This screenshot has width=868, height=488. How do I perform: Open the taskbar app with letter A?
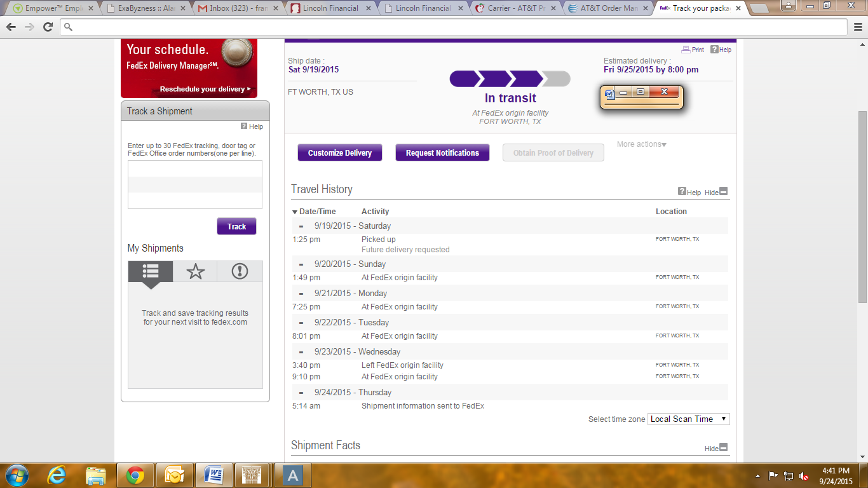pos(292,475)
